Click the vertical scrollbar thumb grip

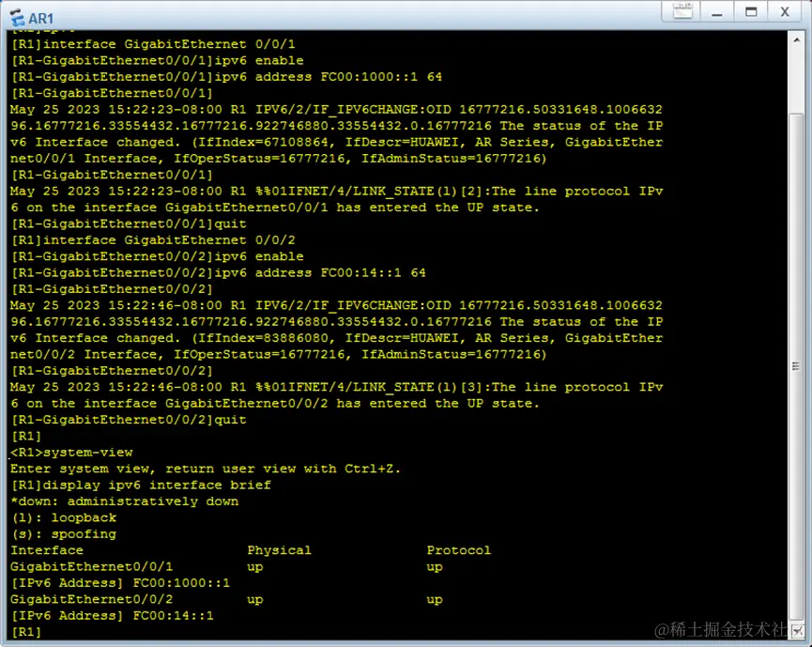point(796,366)
